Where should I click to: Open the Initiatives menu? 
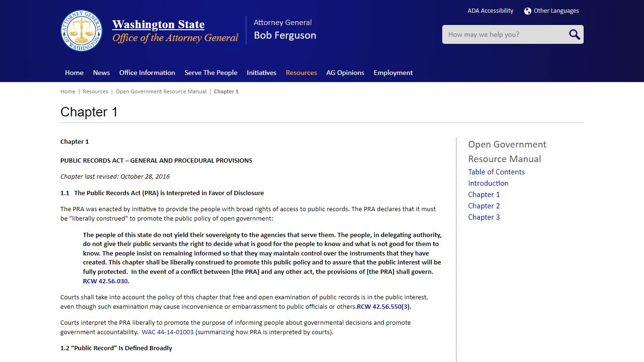coord(261,73)
